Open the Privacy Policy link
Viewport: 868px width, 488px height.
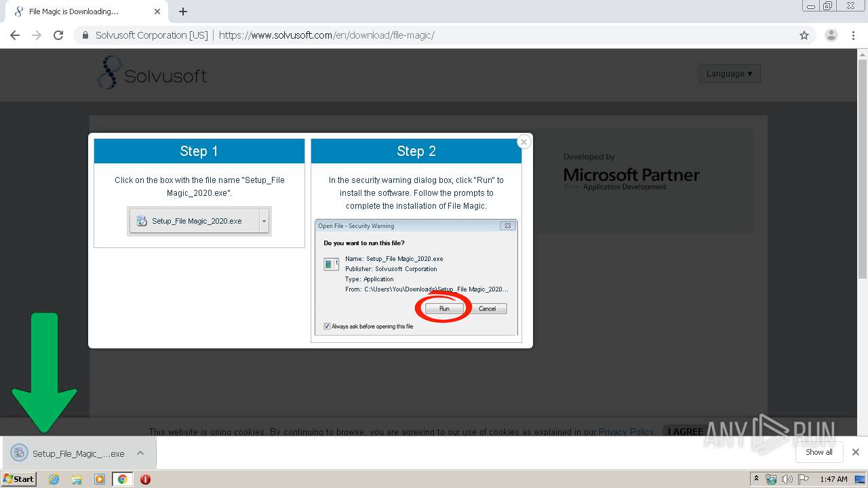coord(626,432)
